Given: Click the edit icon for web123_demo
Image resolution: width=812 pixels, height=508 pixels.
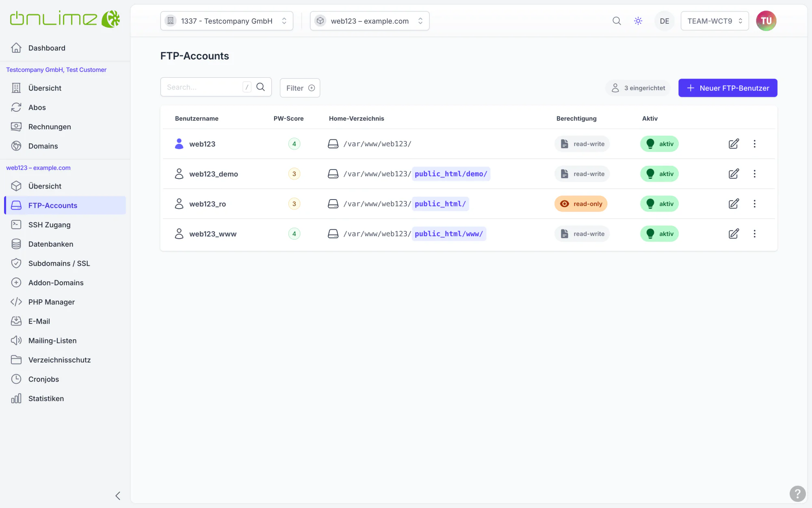Looking at the screenshot, I should [x=734, y=174].
